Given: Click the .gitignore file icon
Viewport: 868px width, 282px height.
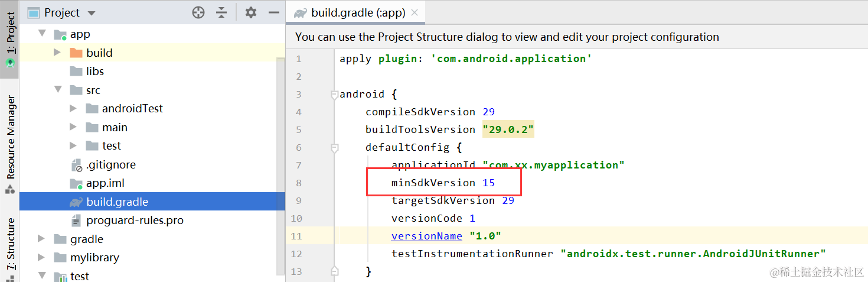Looking at the screenshot, I should 76,164.
